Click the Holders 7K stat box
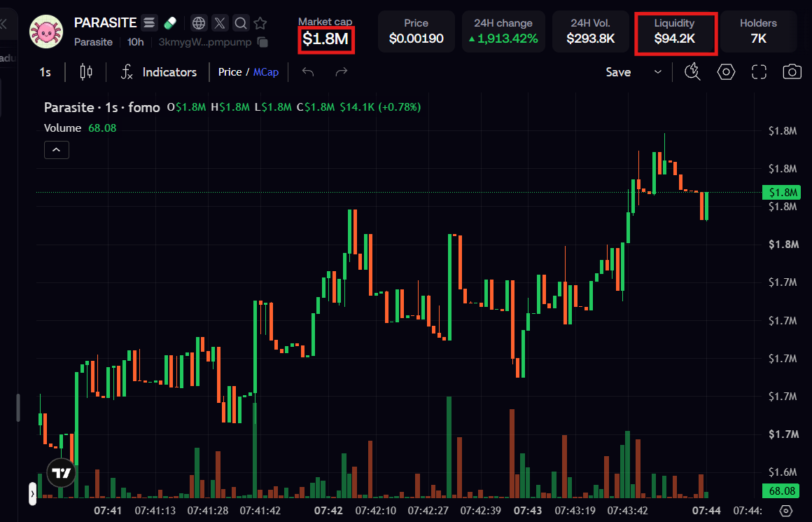The width and height of the screenshot is (812, 522). click(759, 32)
